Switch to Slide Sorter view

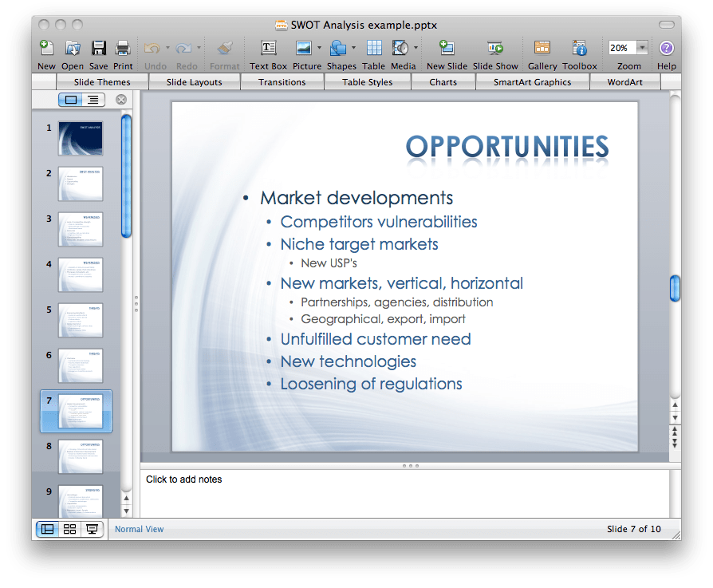tap(69, 529)
